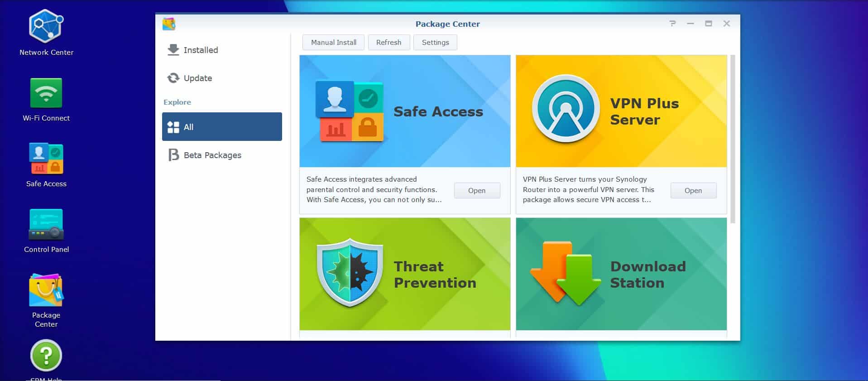Viewport: 868px width, 381px height.
Task: Click the VPN Plus Server description text
Action: click(589, 189)
